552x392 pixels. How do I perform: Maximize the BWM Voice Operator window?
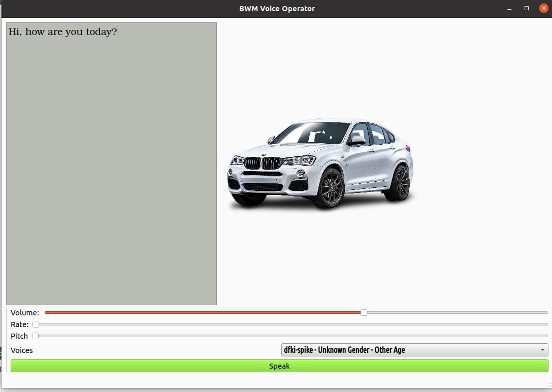pos(526,8)
